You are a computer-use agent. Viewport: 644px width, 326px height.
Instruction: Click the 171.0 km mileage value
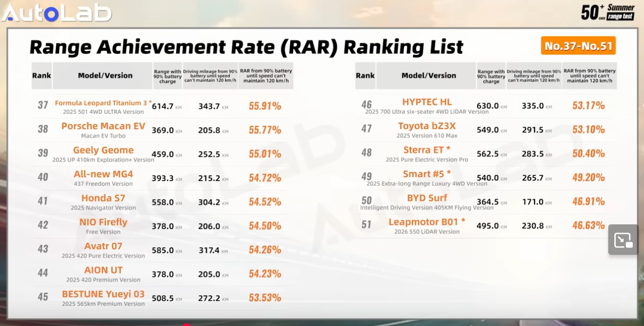tap(537, 202)
